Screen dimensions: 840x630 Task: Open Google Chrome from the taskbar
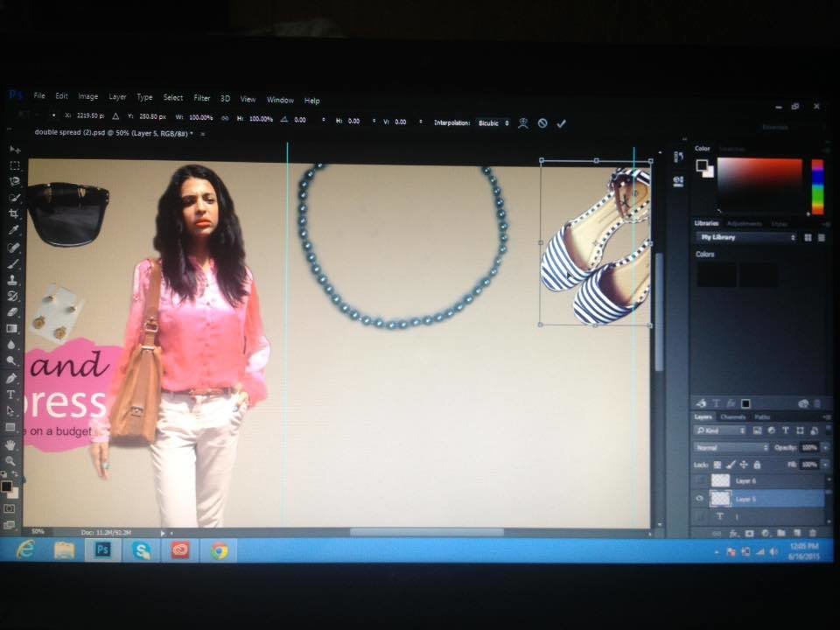(219, 550)
